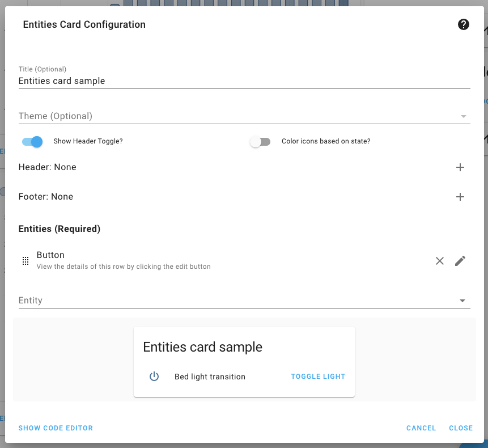
Task: Open the Theme dropdown
Action: coord(462,116)
